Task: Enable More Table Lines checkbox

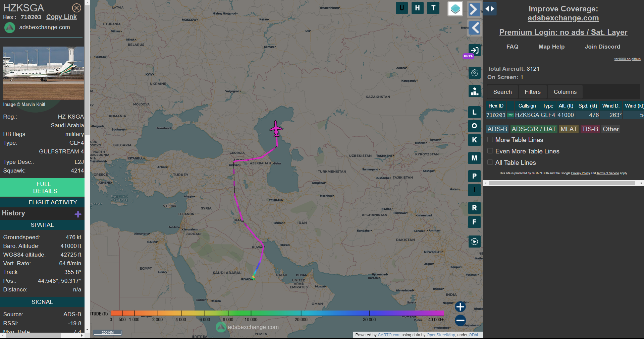Action: pyautogui.click(x=490, y=139)
